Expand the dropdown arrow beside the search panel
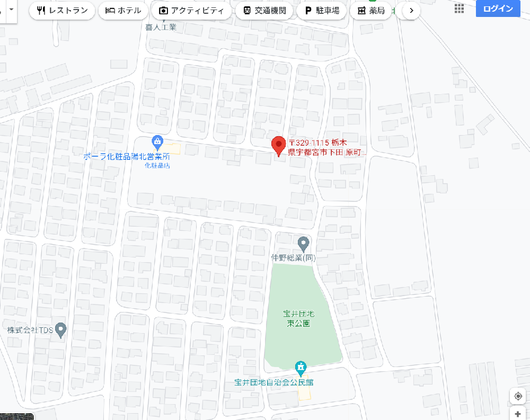The image size is (530, 420). tap(11, 9)
